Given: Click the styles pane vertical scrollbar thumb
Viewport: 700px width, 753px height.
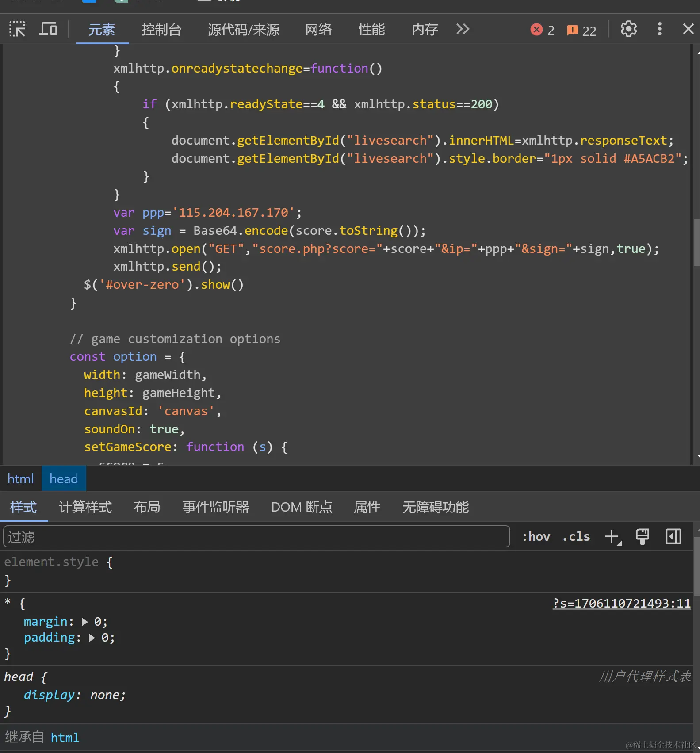Looking at the screenshot, I should 696,566.
